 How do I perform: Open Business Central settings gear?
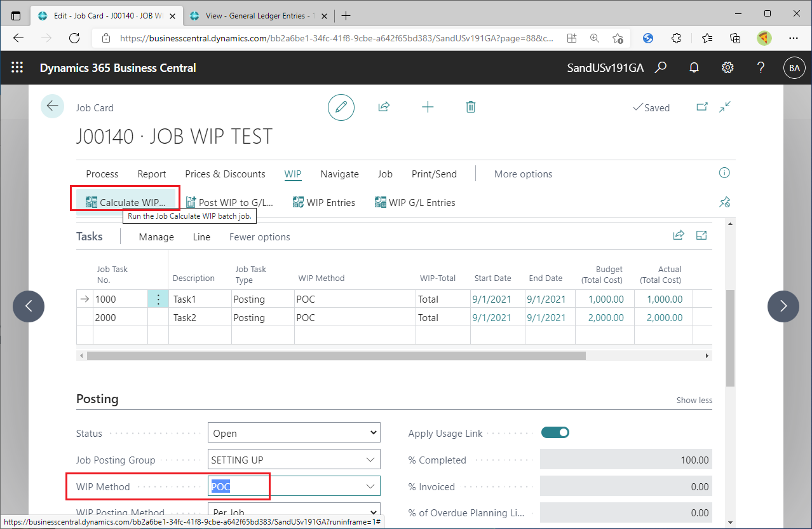coord(727,67)
